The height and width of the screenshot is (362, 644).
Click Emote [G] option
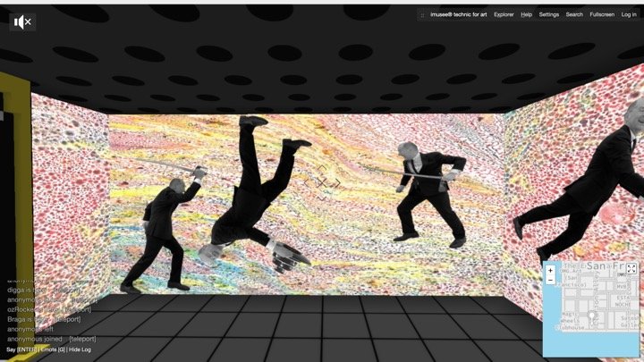53,349
